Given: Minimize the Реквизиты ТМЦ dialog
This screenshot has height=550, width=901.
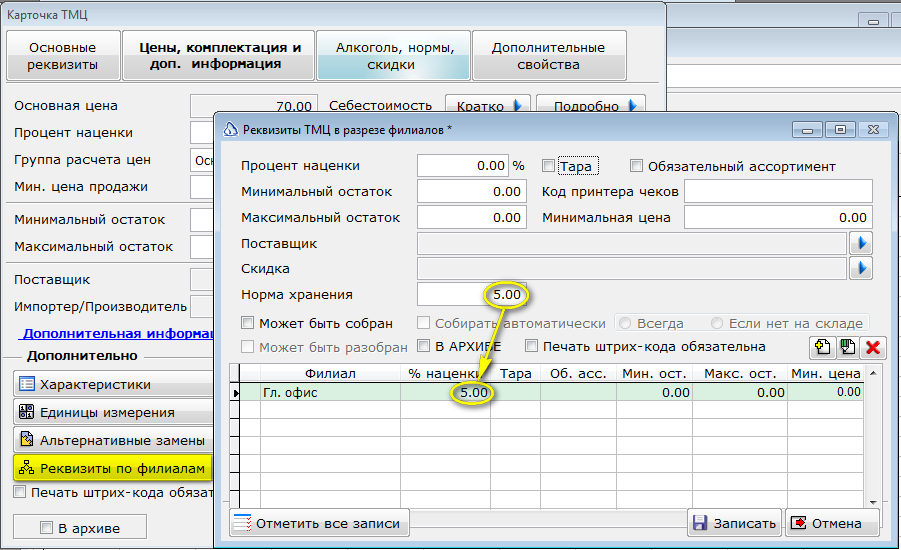Looking at the screenshot, I should click(807, 129).
